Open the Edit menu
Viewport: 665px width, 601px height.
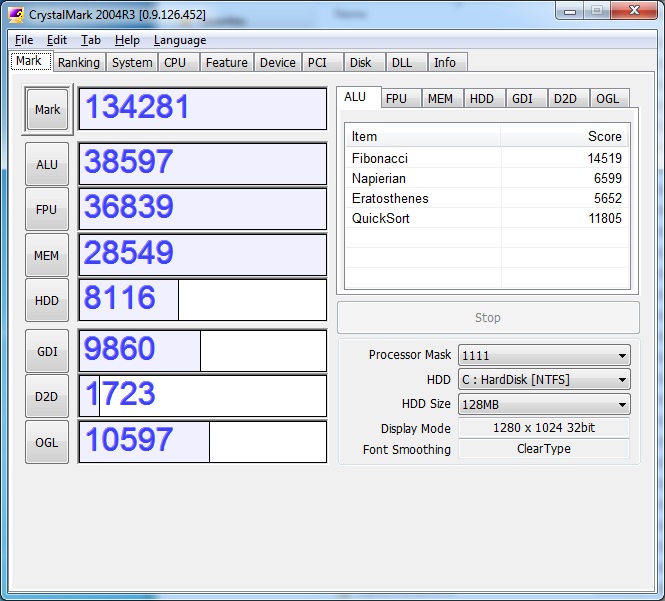[x=57, y=40]
